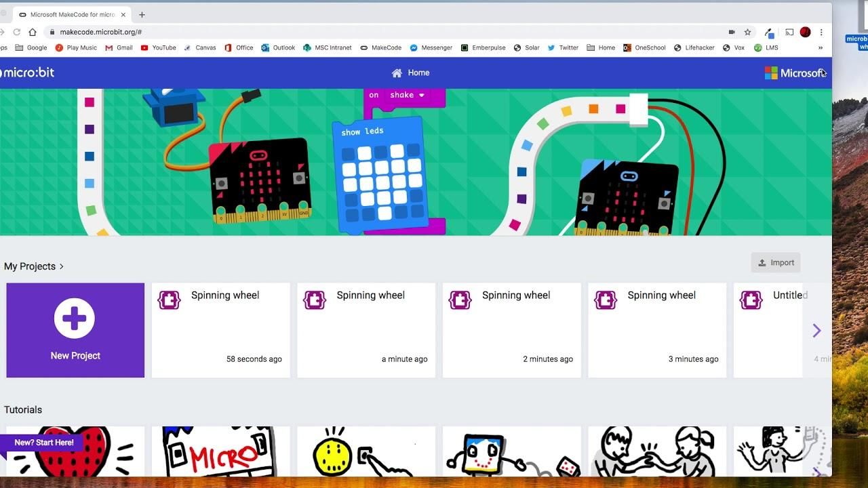Click the Cast icon in Chrome toolbar
Image resolution: width=868 pixels, height=488 pixels.
(789, 31)
